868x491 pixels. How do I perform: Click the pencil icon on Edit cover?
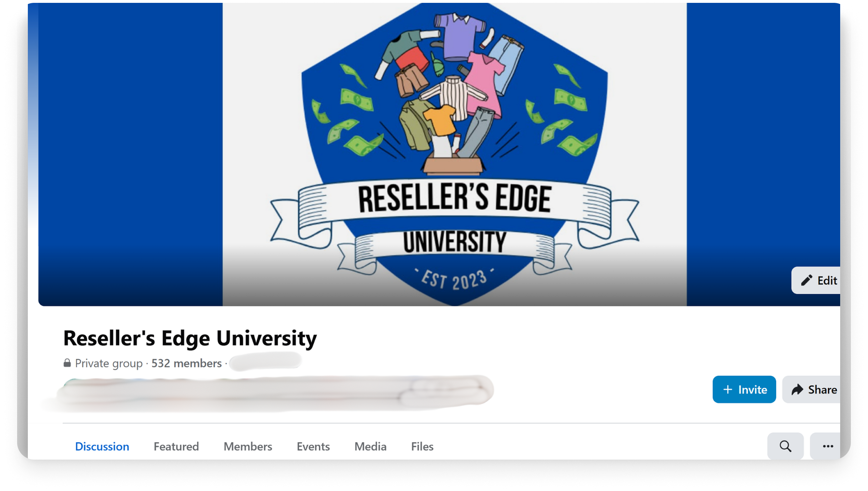(806, 280)
